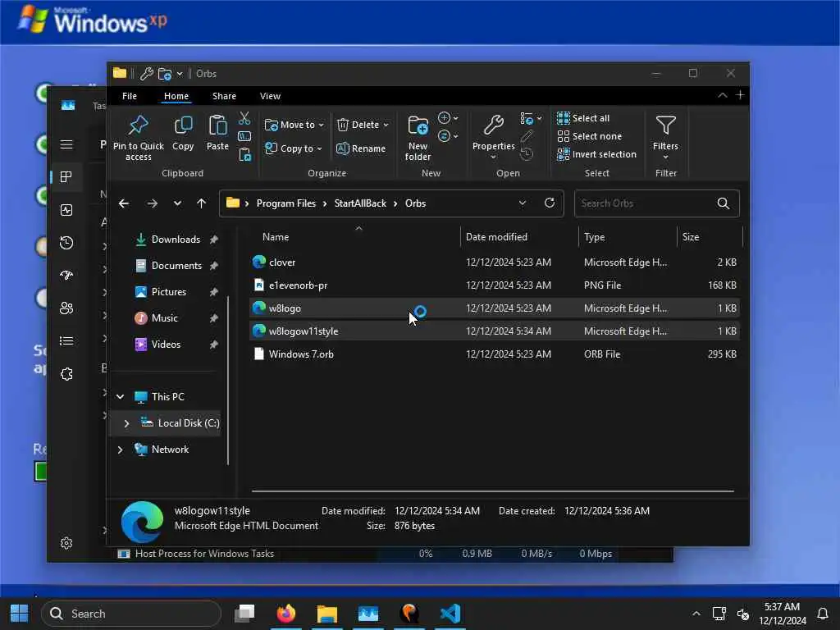Open the address bar history dropdown
The image size is (840, 630).
(523, 203)
